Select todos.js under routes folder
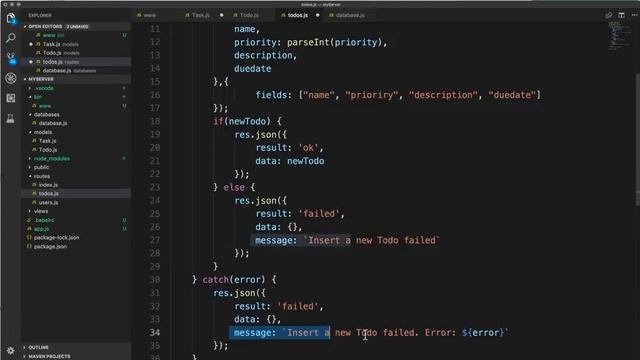This screenshot has height=360, width=640. 49,193
